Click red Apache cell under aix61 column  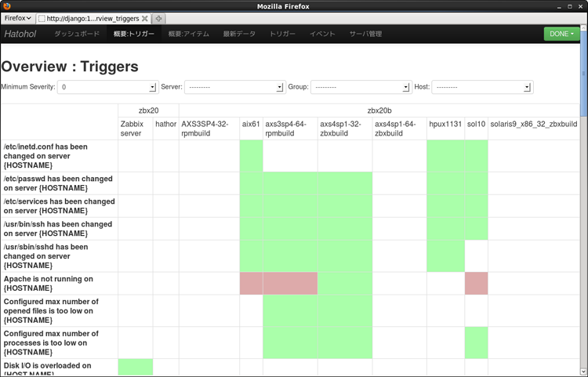pos(251,284)
